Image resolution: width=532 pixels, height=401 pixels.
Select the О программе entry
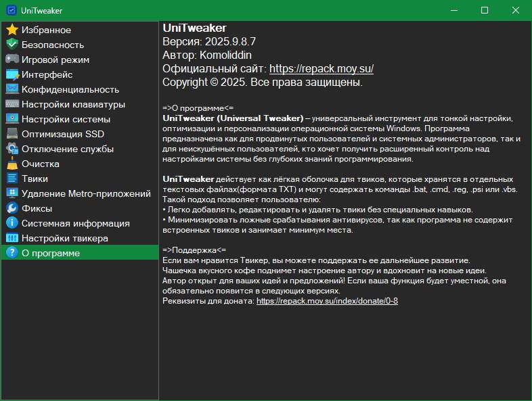(80, 253)
